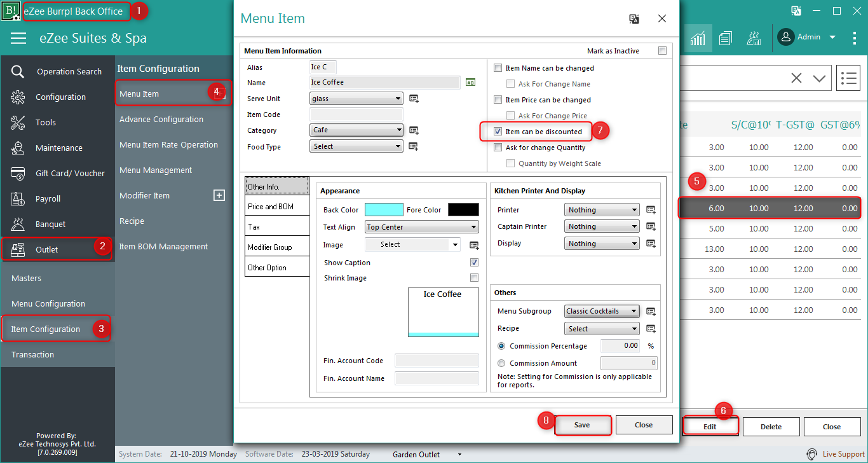Open Category master list icon
Image resolution: width=868 pixels, height=463 pixels.
point(414,130)
